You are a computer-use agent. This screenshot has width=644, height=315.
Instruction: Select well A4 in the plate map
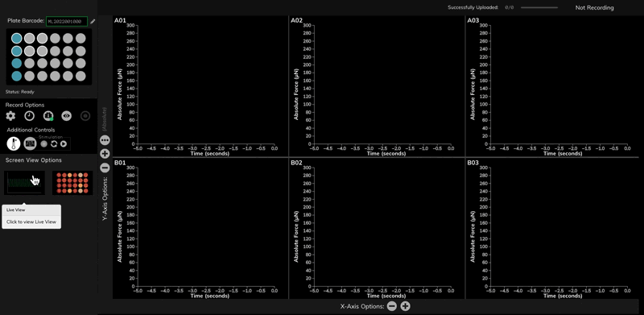pos(55,38)
